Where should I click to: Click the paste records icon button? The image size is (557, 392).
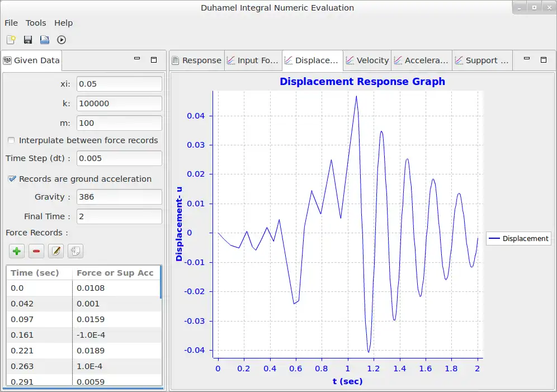point(75,251)
